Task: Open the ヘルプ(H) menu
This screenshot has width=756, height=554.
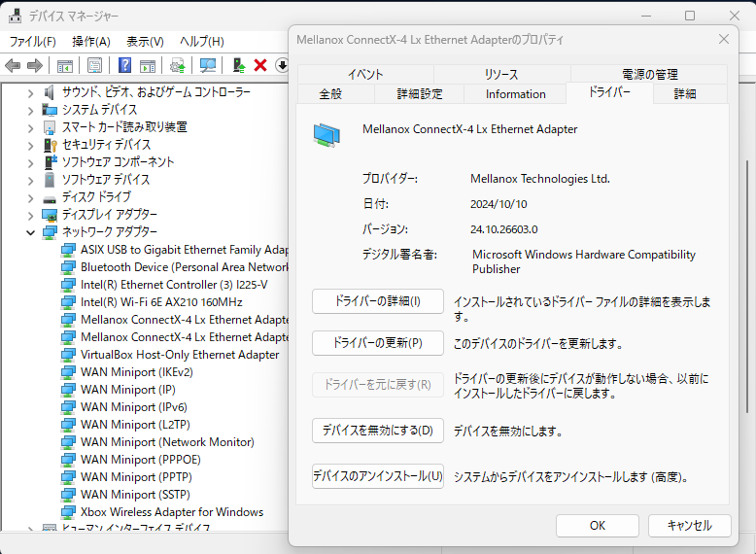Action: 202,42
